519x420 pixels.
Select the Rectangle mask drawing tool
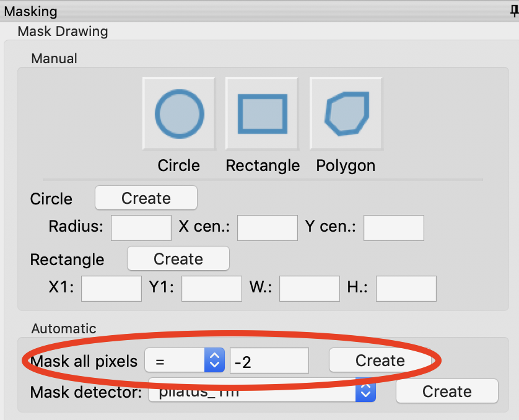click(x=263, y=113)
